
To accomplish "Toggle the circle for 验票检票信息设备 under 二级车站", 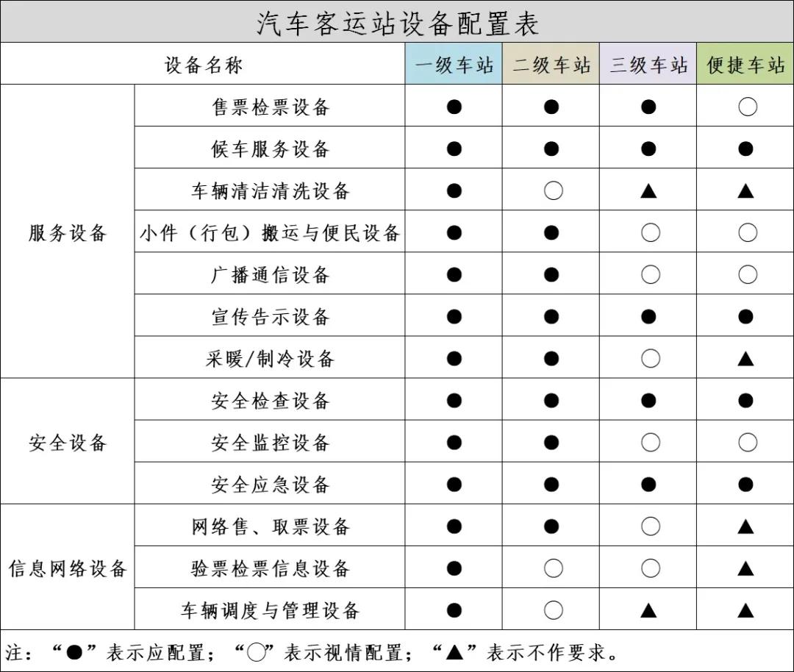I will pyautogui.click(x=551, y=568).
